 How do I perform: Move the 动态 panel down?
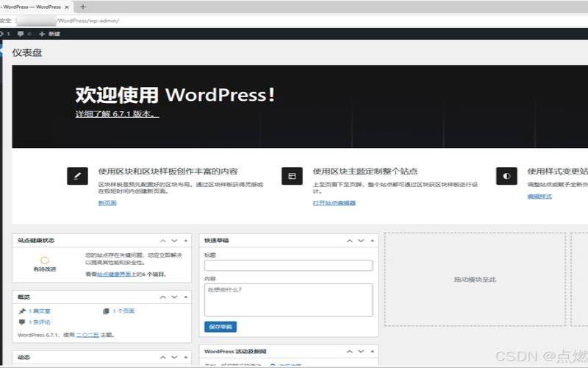(174, 357)
